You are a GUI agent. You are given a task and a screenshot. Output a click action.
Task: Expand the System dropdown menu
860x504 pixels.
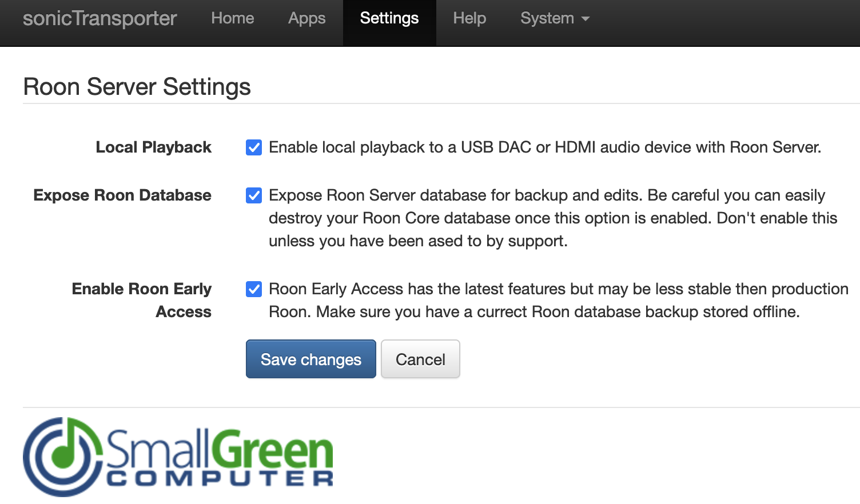(x=555, y=18)
